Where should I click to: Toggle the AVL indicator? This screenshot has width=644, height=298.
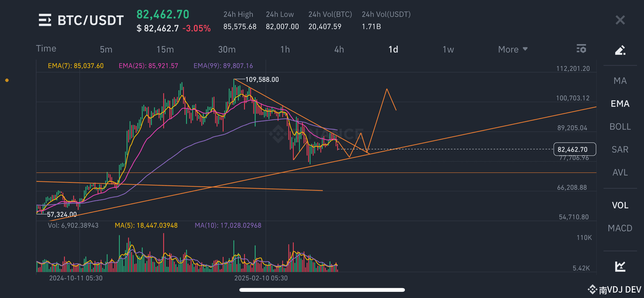[620, 172]
